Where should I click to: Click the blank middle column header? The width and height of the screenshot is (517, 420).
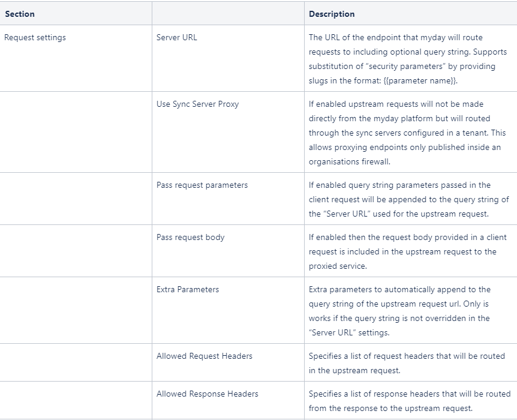pyautogui.click(x=228, y=14)
